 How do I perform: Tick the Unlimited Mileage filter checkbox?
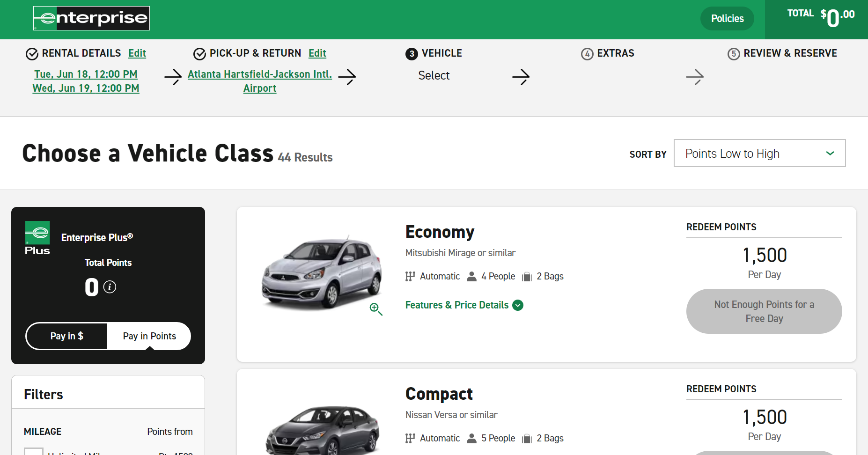click(x=34, y=452)
